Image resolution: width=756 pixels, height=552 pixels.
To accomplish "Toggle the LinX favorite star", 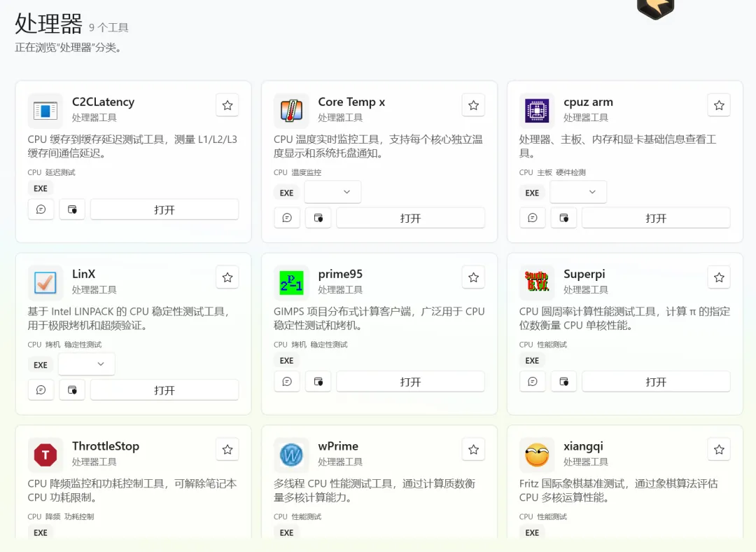I will tap(227, 277).
